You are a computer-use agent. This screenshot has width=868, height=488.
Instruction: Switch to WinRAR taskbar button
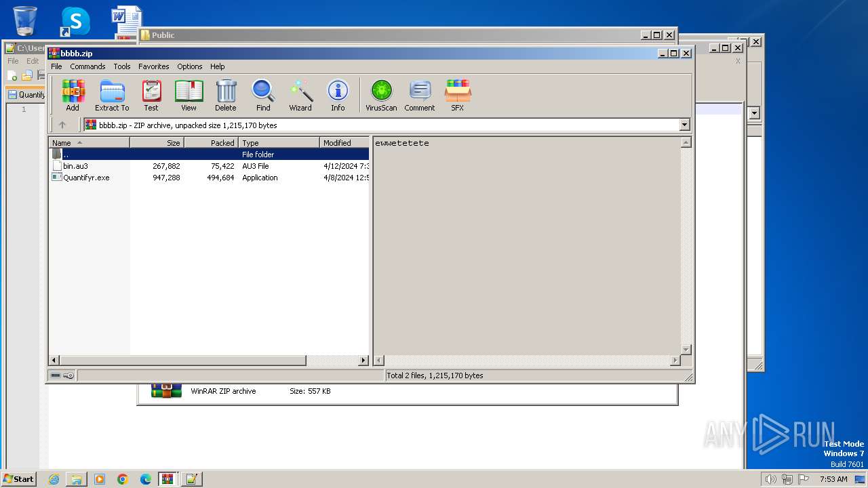point(167,479)
